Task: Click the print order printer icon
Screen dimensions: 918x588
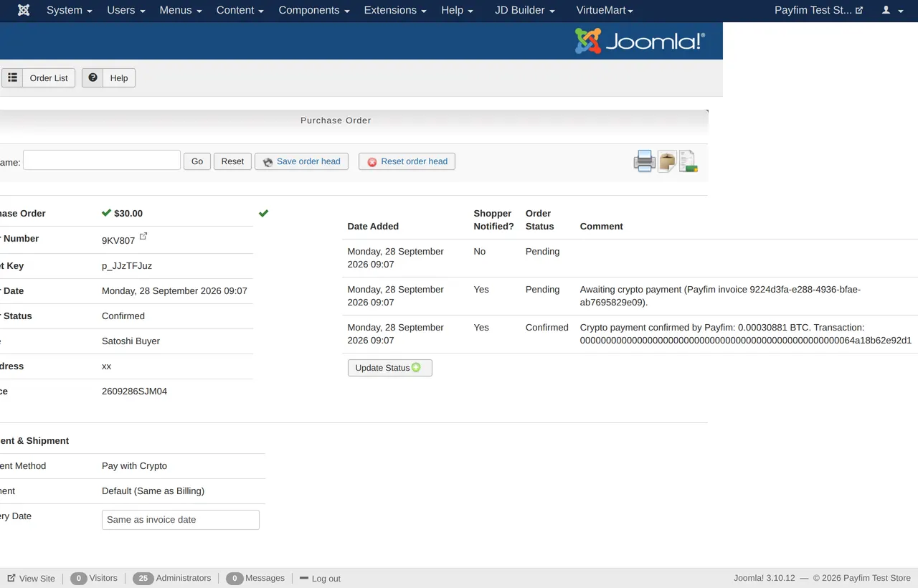Action: (644, 161)
